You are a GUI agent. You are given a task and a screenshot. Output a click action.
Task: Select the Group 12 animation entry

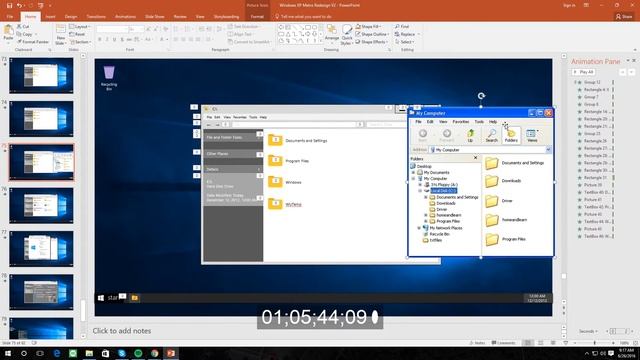click(x=591, y=82)
